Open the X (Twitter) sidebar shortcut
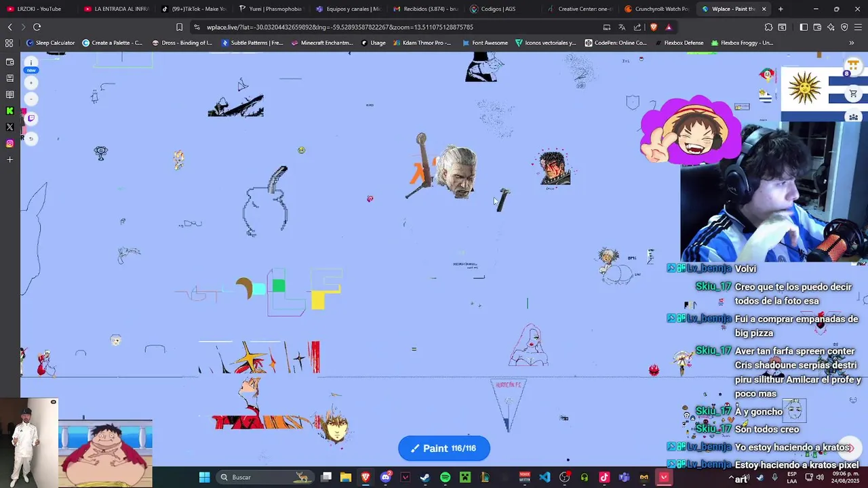This screenshot has width=868, height=488. [9, 127]
